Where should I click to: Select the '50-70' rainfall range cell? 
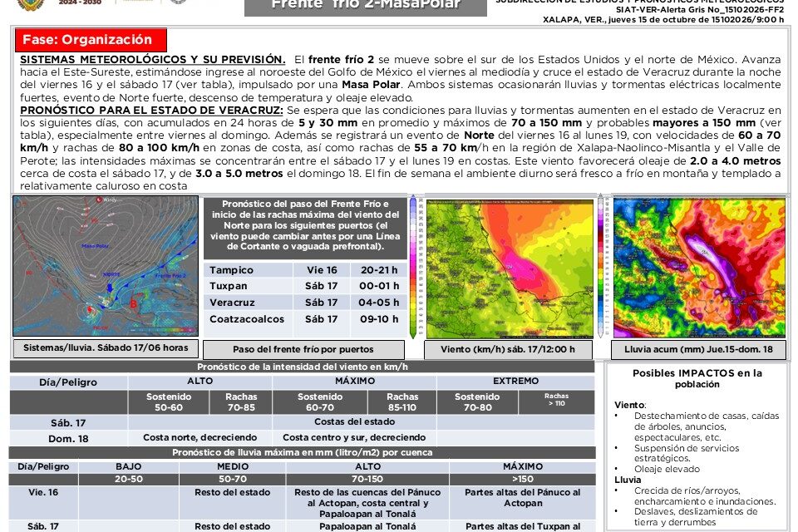coord(233,480)
